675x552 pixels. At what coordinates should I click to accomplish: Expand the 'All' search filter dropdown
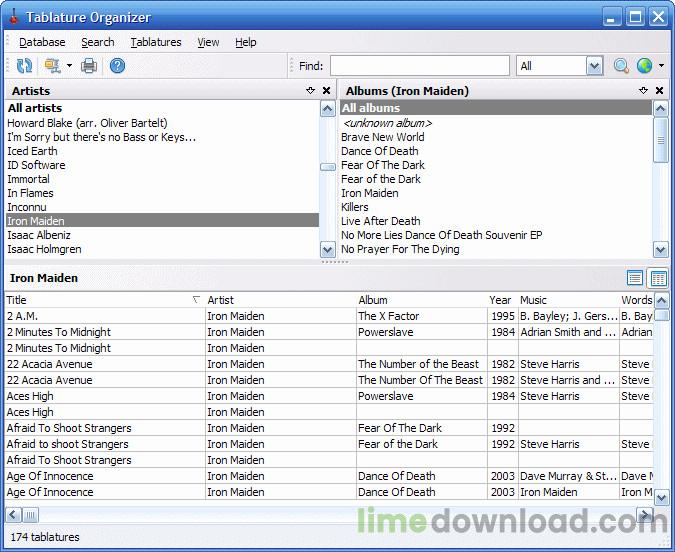tap(594, 66)
